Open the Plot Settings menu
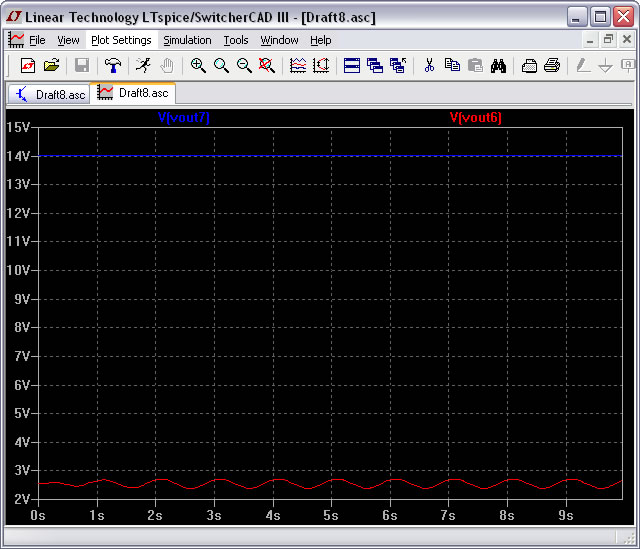640x549 pixels. [x=121, y=40]
